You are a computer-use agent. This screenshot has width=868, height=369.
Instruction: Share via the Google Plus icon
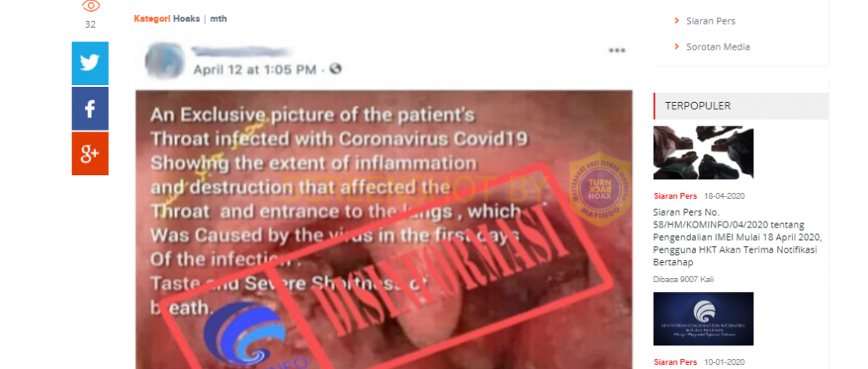tap(90, 153)
